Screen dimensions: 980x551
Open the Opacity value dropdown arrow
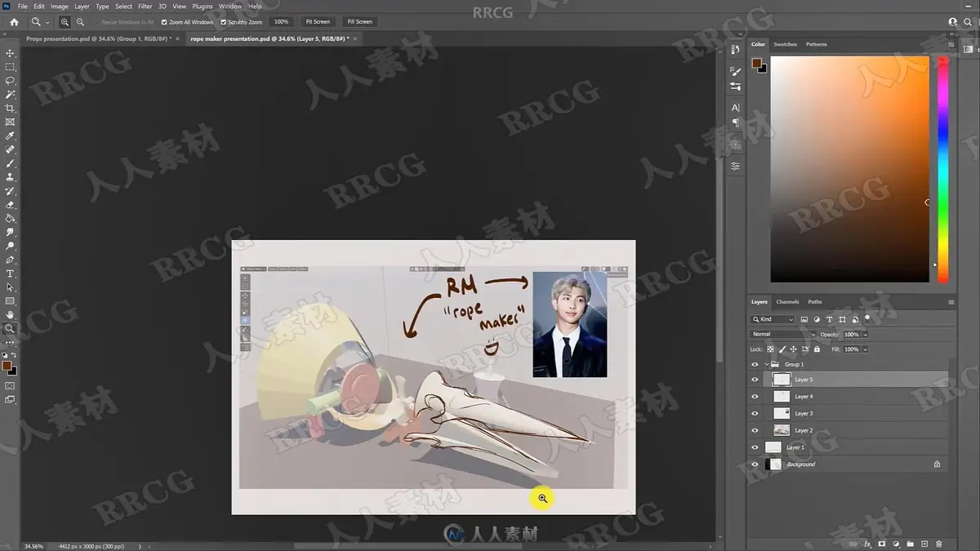tap(865, 334)
